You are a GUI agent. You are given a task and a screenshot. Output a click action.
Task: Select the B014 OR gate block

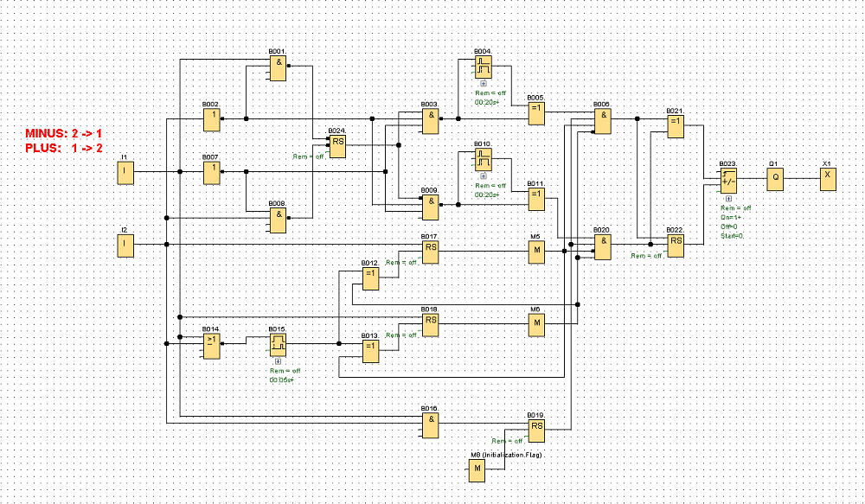[x=212, y=346]
